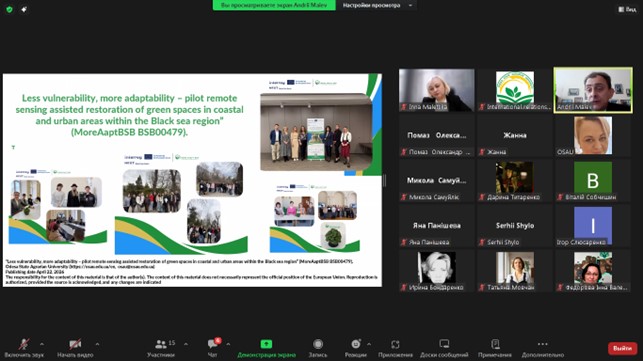Open the View Options dropdown at top

tap(377, 5)
